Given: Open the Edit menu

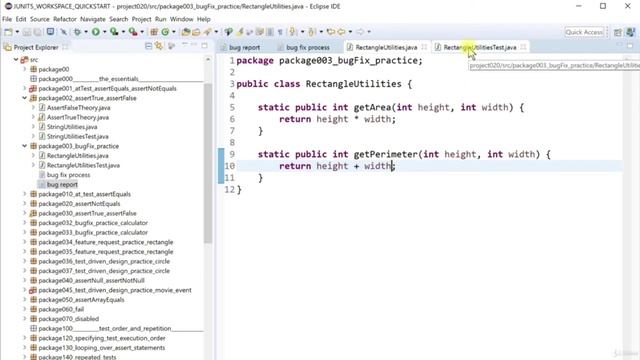Looking at the screenshot, I should [x=21, y=19].
